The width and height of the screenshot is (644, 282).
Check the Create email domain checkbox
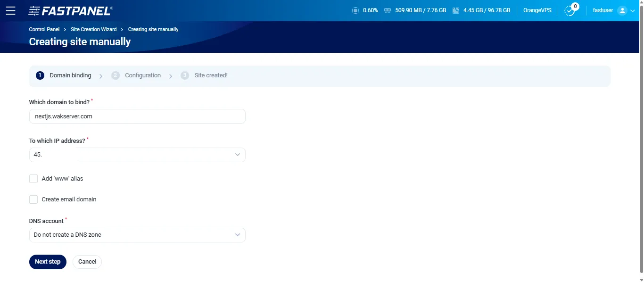tap(33, 199)
